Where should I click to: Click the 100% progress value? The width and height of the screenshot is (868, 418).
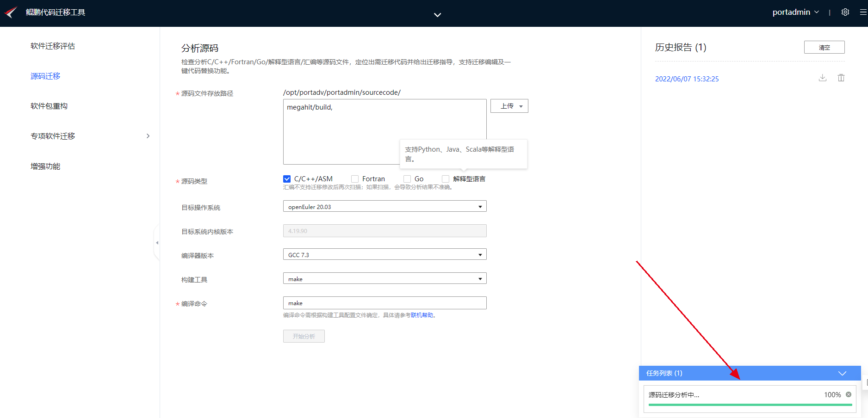832,395
